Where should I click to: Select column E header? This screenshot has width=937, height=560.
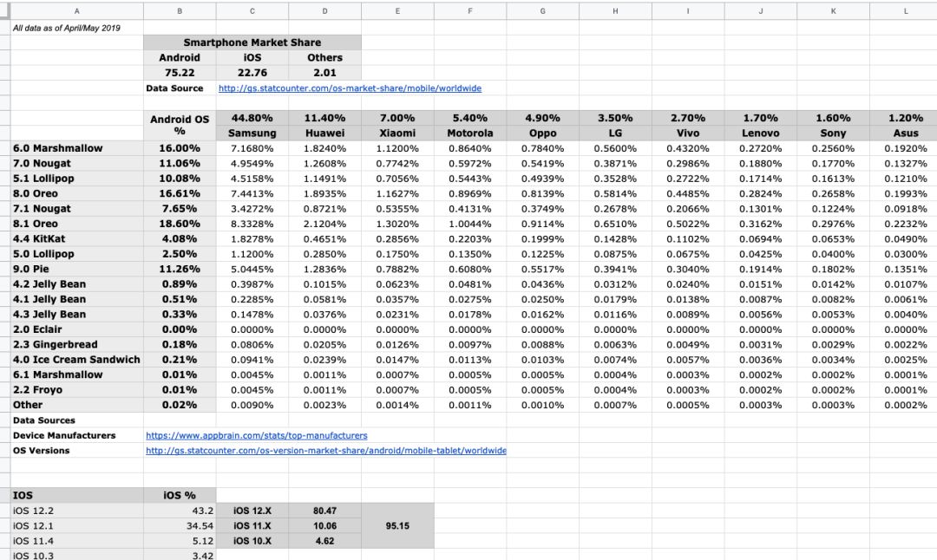coord(397,10)
